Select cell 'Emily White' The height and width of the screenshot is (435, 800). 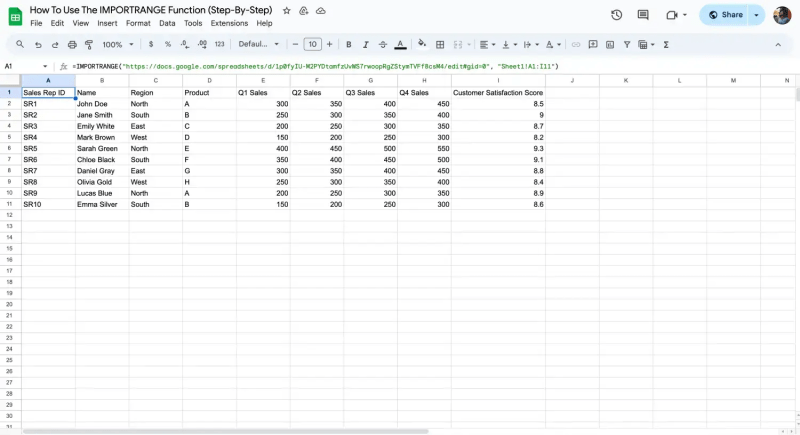102,126
